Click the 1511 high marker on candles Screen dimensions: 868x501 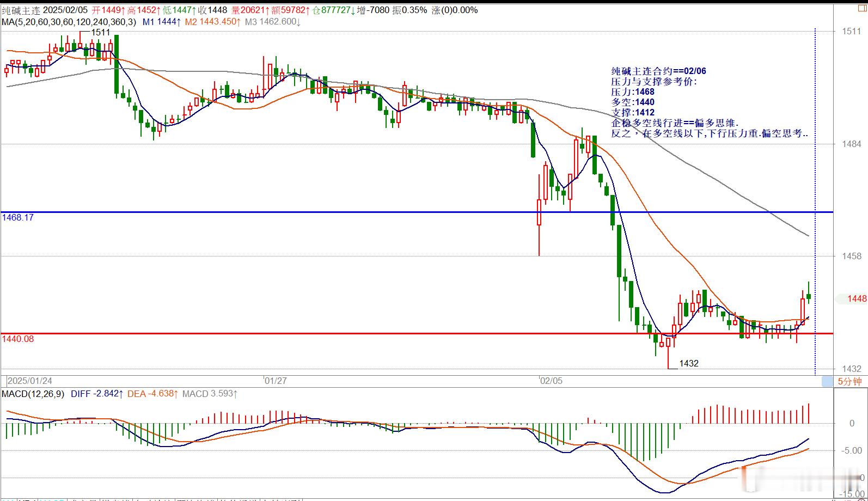101,33
